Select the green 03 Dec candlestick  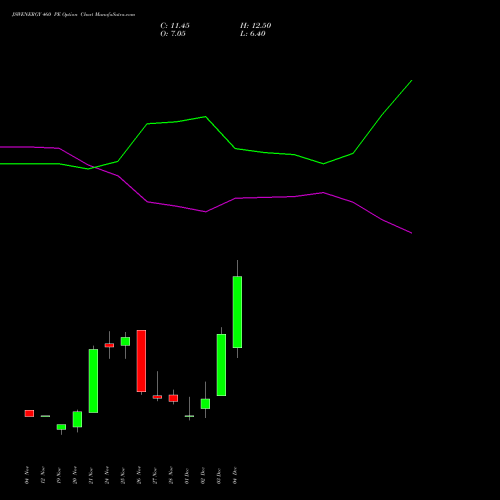tap(221, 365)
